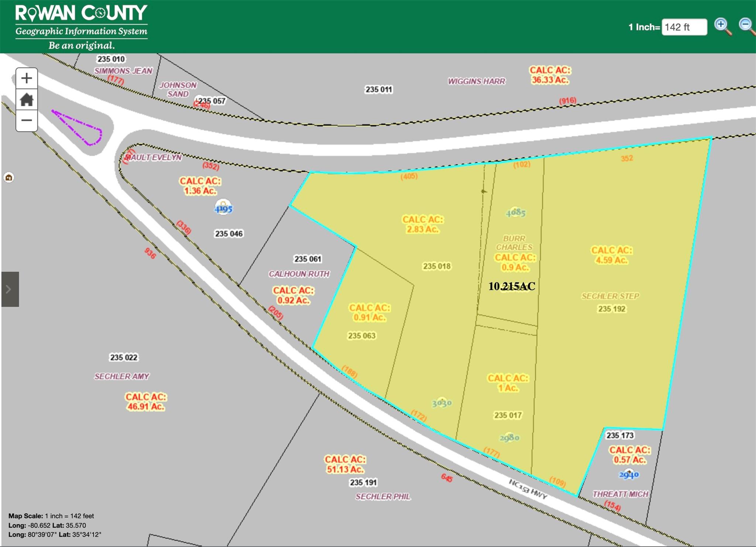Select parcel 235 061 Calhoun Ruth
The width and height of the screenshot is (756, 547).
coord(307,259)
